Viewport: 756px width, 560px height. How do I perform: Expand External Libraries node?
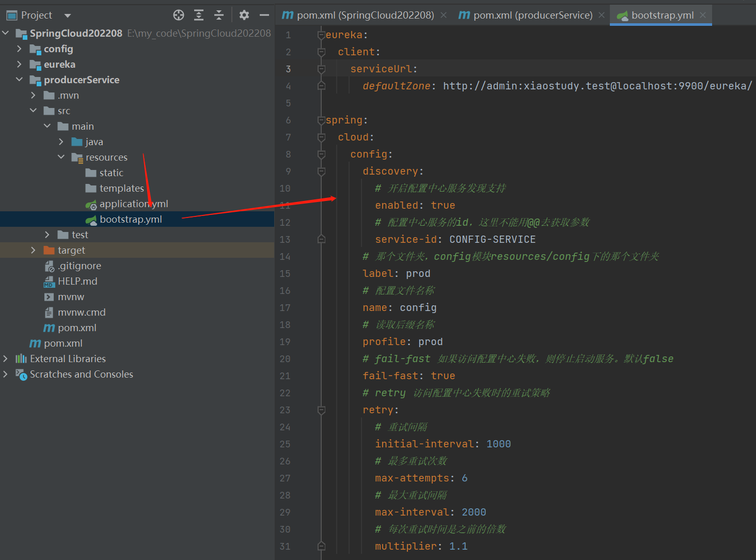click(6, 359)
